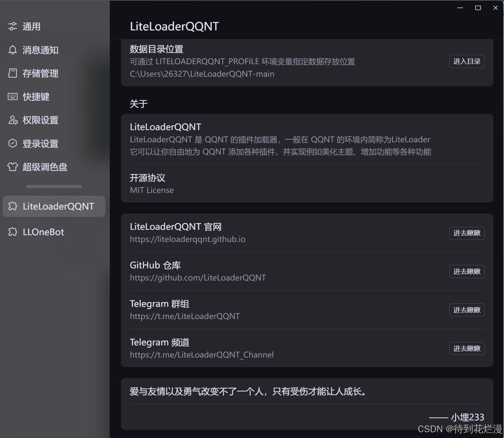Open the 消息通知 settings page
The image size is (504, 438).
point(54,50)
